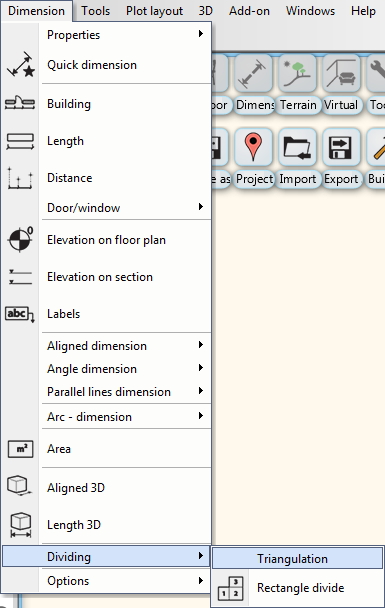385x608 pixels.
Task: Click the Export floppy disk icon
Action: click(x=341, y=147)
